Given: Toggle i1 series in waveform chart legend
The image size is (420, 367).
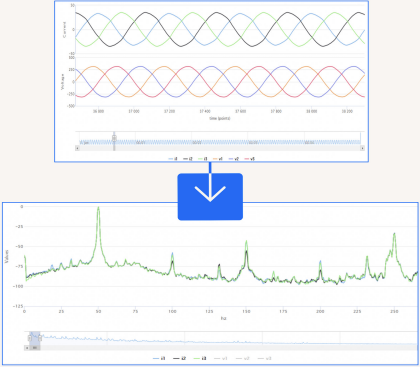Looking at the screenshot, I should (173, 159).
